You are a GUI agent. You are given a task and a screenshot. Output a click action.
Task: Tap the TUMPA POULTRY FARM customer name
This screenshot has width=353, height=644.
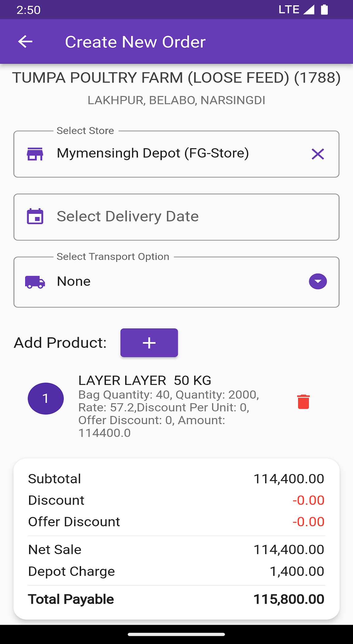pyautogui.click(x=176, y=78)
